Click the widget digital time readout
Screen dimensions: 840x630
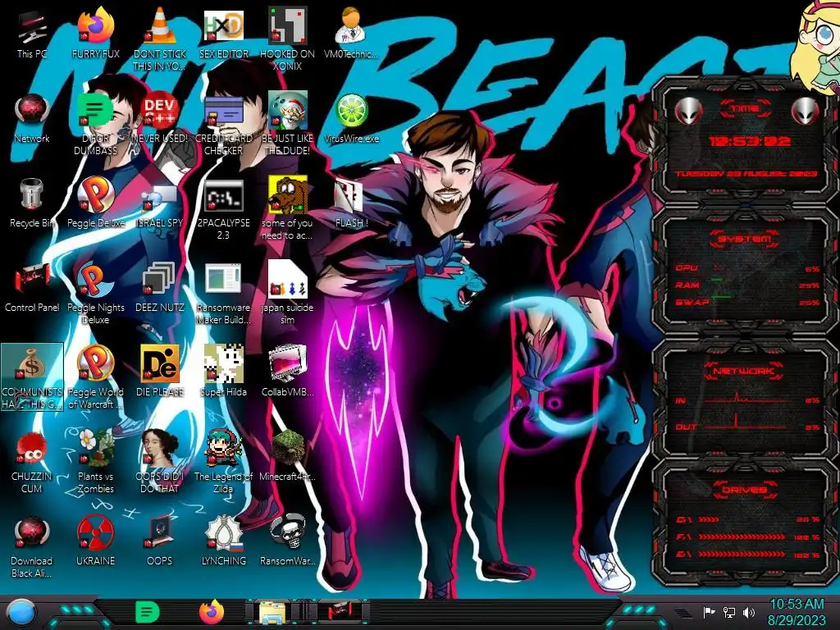(749, 142)
